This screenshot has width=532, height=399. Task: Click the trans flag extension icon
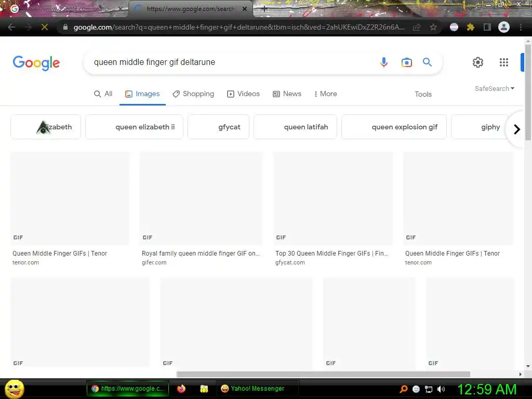coord(454,27)
